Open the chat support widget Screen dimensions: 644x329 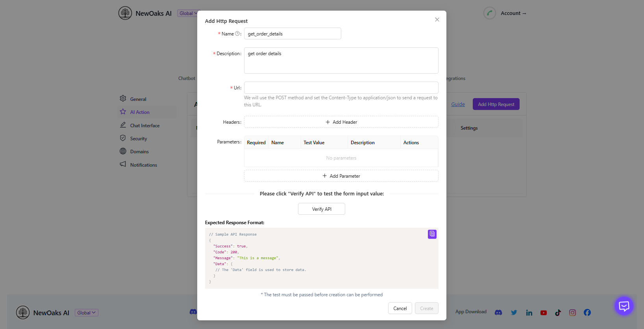[624, 306]
